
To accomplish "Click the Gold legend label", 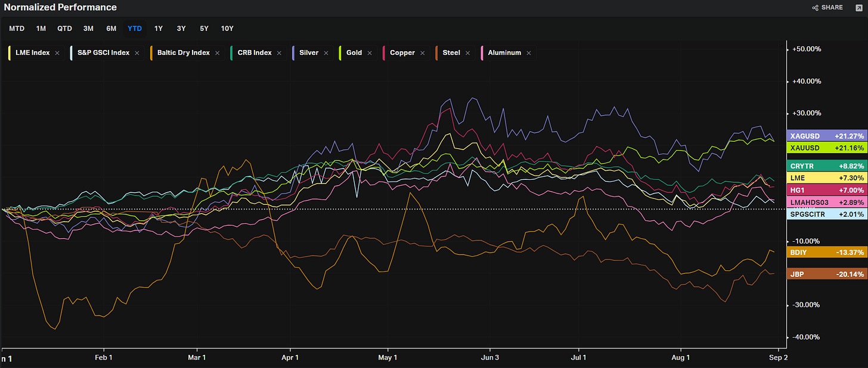I will 354,53.
